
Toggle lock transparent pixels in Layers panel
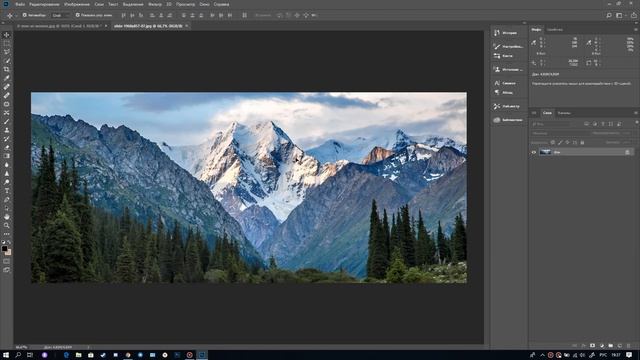point(553,142)
